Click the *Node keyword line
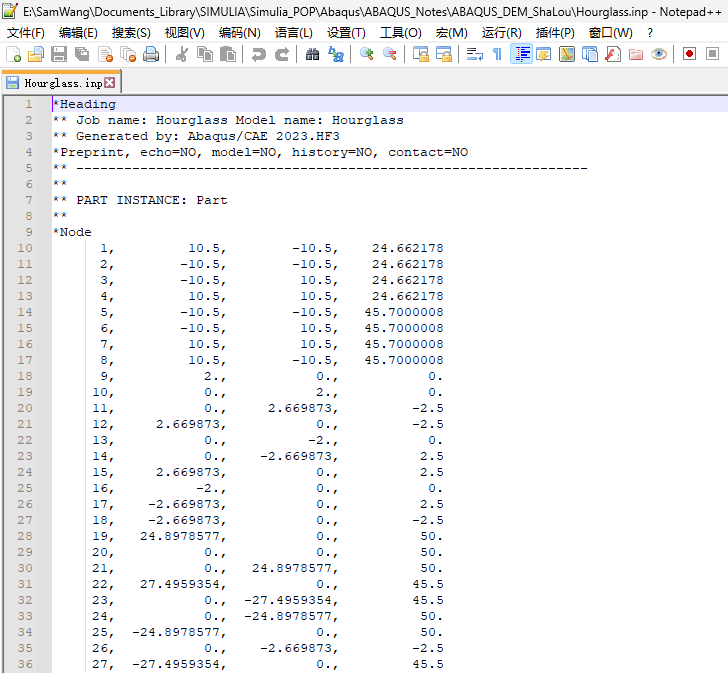The height and width of the screenshot is (673, 728). point(72,232)
